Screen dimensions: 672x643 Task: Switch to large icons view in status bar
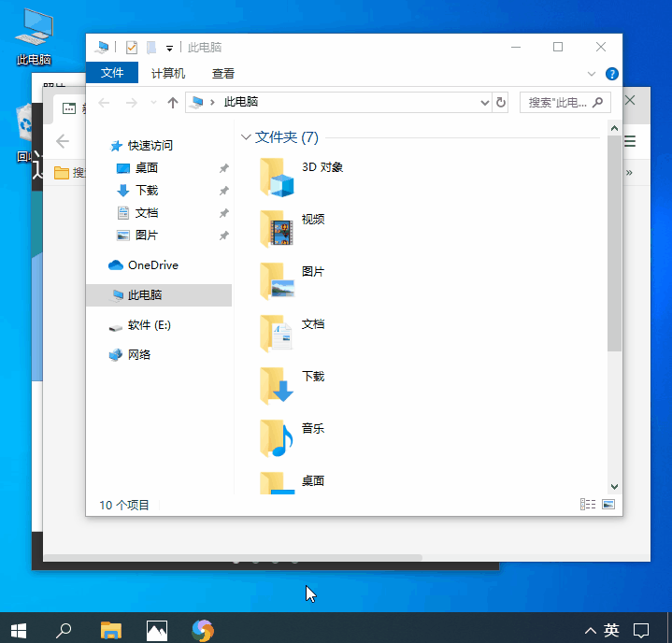[x=608, y=504]
